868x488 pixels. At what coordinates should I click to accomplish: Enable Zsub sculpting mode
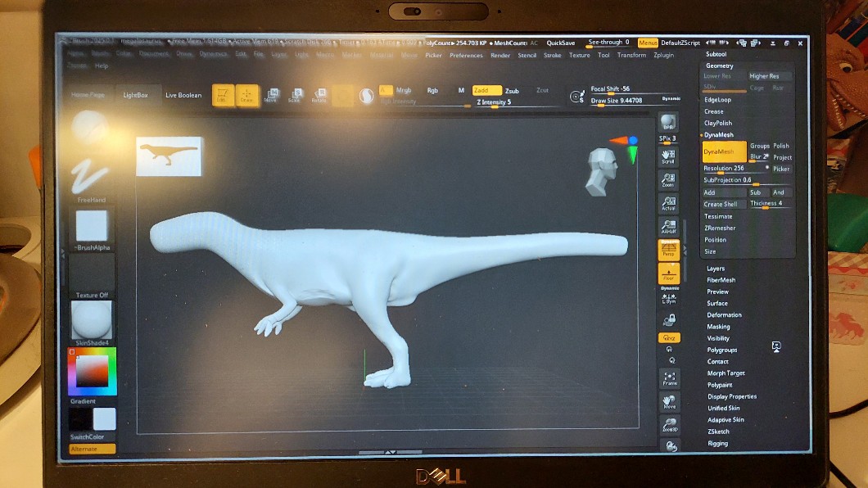pyautogui.click(x=512, y=91)
